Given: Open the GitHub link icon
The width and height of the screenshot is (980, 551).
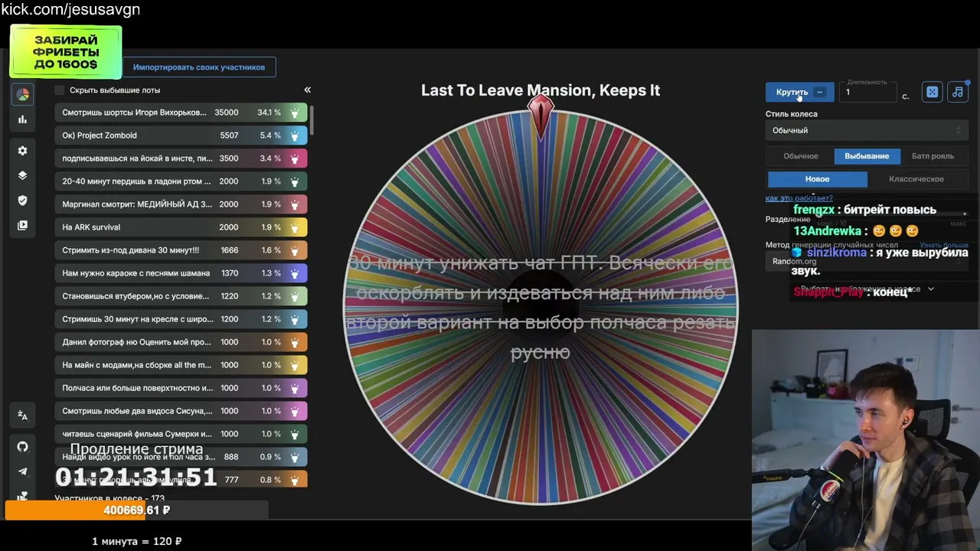Looking at the screenshot, I should click(x=23, y=447).
